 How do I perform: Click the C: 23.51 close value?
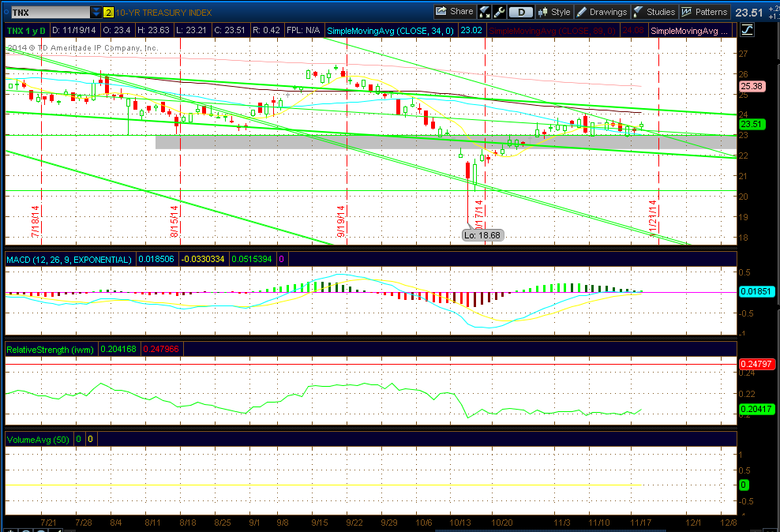pos(229,30)
